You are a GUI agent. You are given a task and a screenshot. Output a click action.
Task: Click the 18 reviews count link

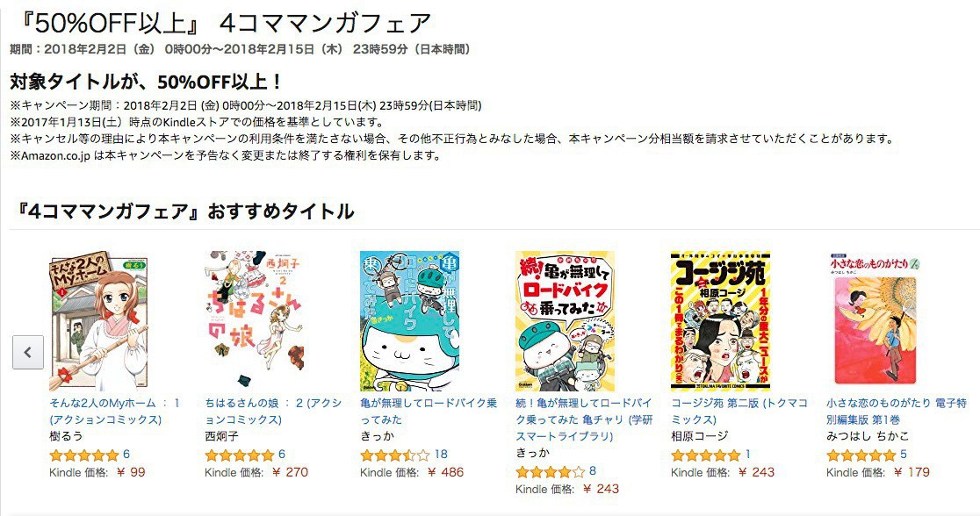click(441, 455)
